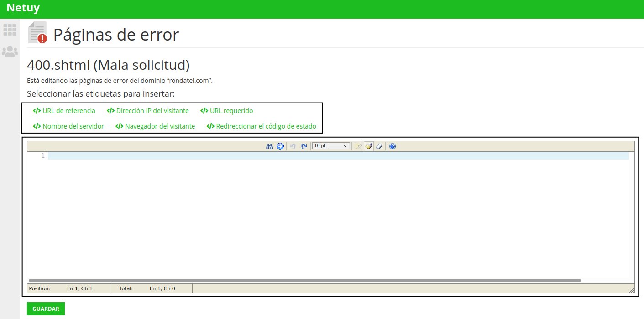This screenshot has height=319, width=644.
Task: Click the Páginas de error document icon
Action: (x=37, y=33)
